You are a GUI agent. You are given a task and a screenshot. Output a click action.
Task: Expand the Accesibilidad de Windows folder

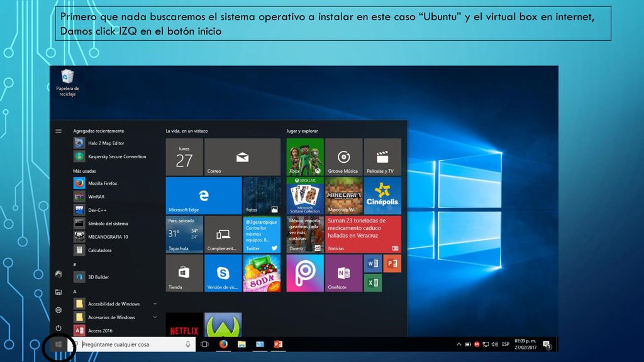(x=155, y=304)
